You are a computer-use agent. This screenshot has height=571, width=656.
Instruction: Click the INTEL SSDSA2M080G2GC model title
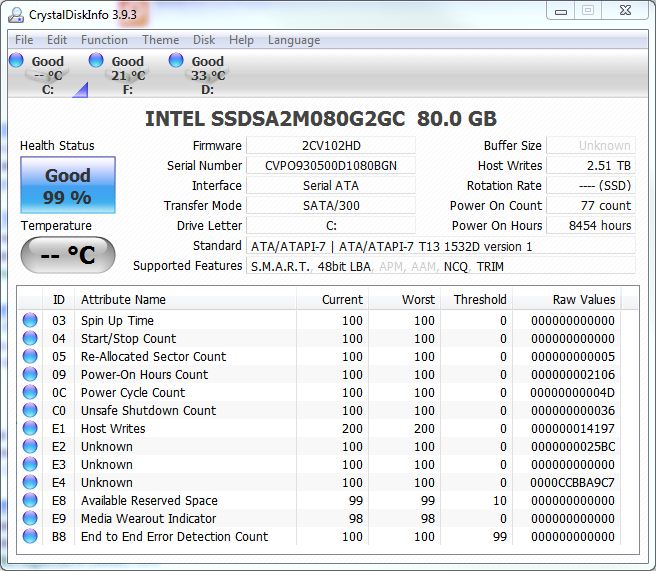(321, 119)
